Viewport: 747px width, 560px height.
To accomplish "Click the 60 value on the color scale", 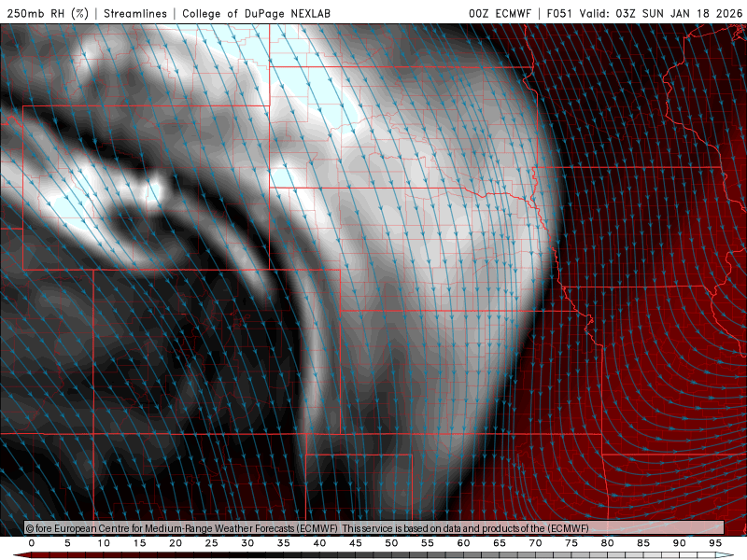I will [463, 543].
